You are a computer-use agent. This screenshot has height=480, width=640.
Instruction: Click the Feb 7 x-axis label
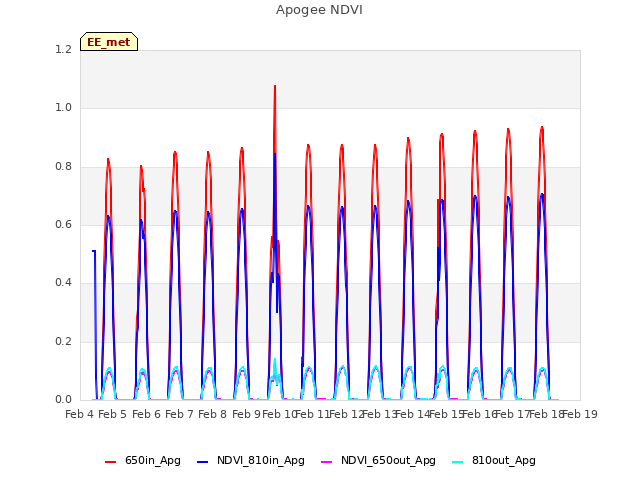(179, 415)
